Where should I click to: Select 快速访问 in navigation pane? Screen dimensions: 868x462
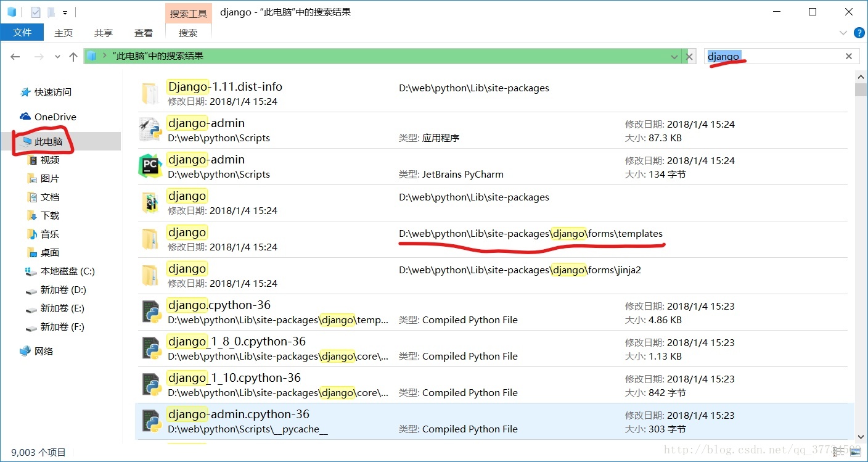(52, 93)
